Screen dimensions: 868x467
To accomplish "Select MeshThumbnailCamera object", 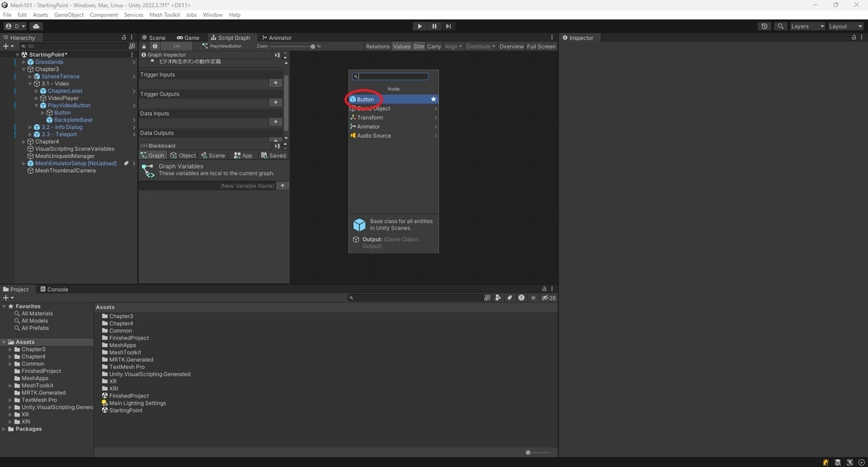I will tap(65, 170).
